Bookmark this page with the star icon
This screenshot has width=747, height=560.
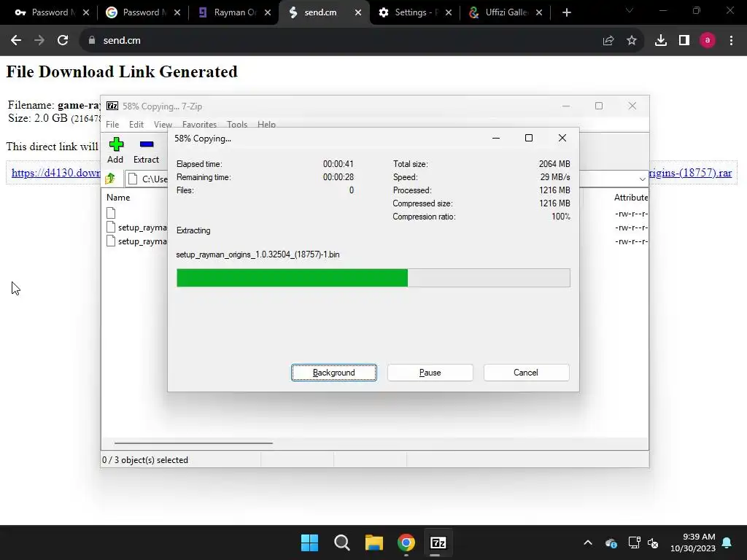click(x=632, y=41)
